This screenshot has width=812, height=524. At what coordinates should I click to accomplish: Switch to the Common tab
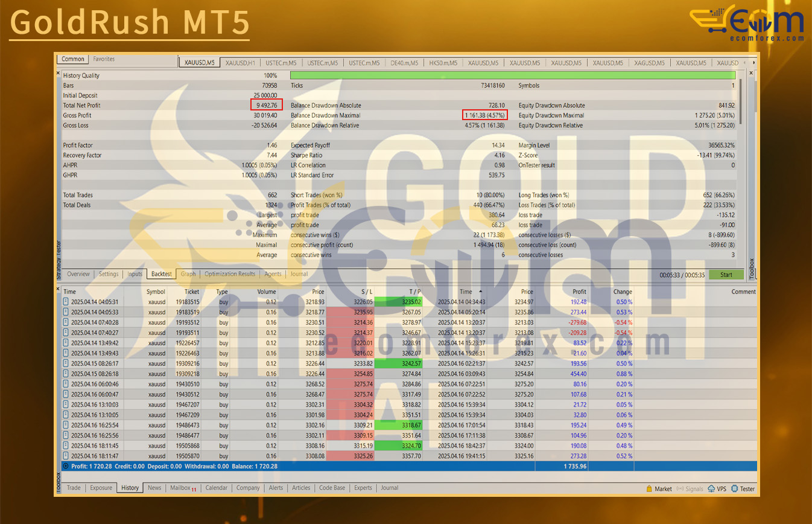[x=73, y=59]
